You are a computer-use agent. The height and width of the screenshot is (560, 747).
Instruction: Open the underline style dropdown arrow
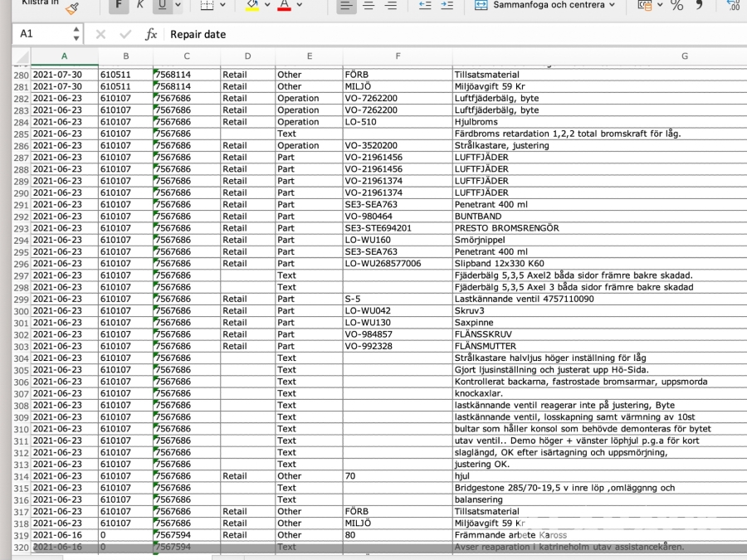pyautogui.click(x=178, y=6)
